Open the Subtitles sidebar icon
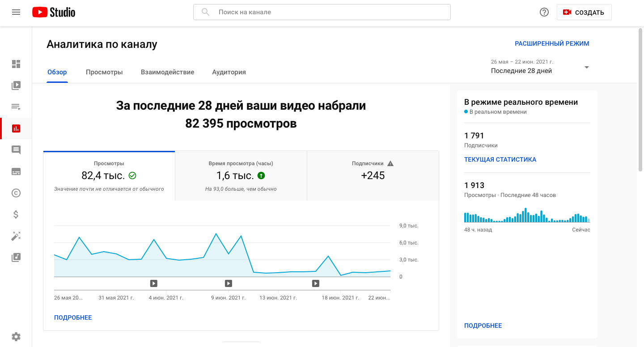This screenshot has height=347, width=644. pos(16,171)
